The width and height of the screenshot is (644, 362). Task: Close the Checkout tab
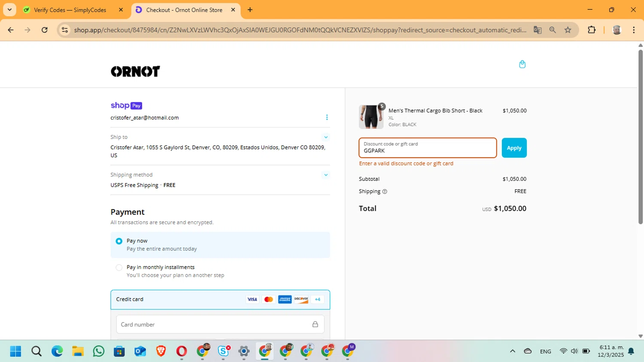(x=233, y=10)
